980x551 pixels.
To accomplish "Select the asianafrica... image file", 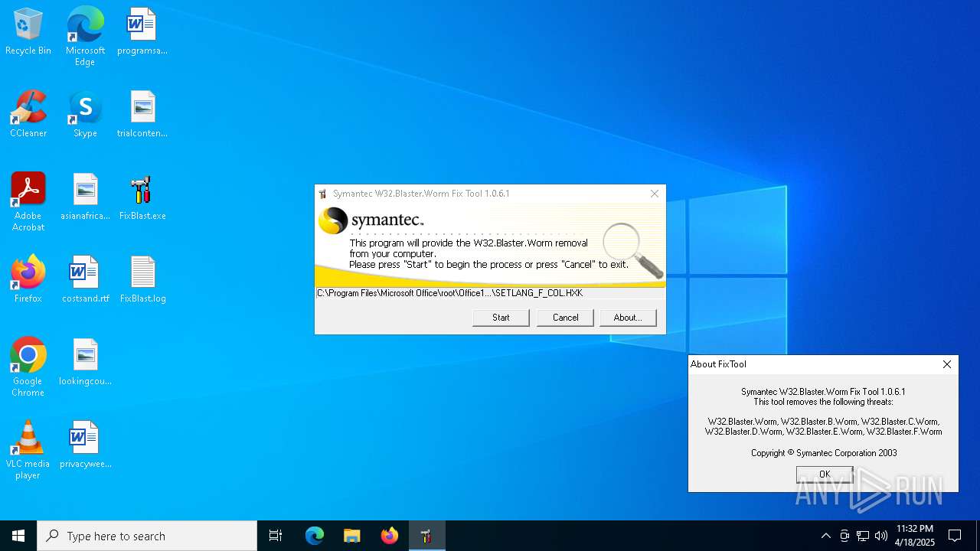I will (85, 197).
